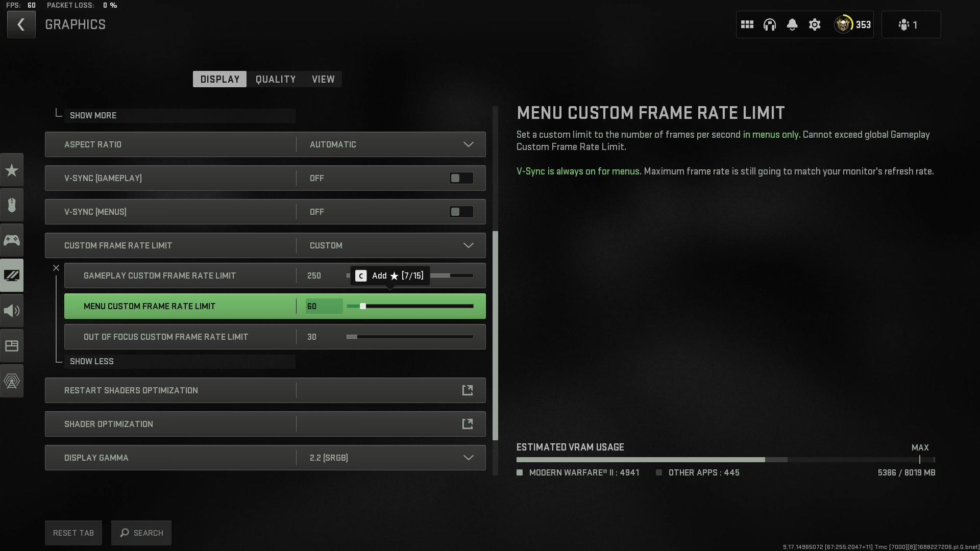The height and width of the screenshot is (551, 980).
Task: Open the notifications bell icon
Action: (792, 24)
